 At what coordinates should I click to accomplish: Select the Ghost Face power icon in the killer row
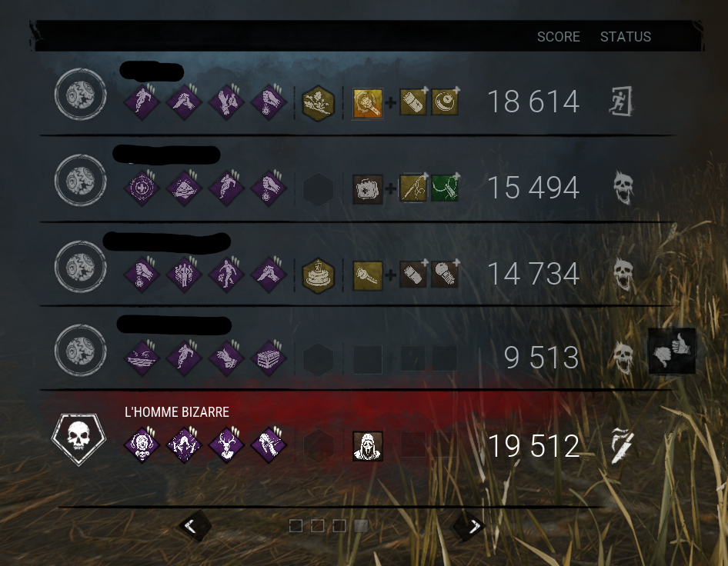point(368,446)
